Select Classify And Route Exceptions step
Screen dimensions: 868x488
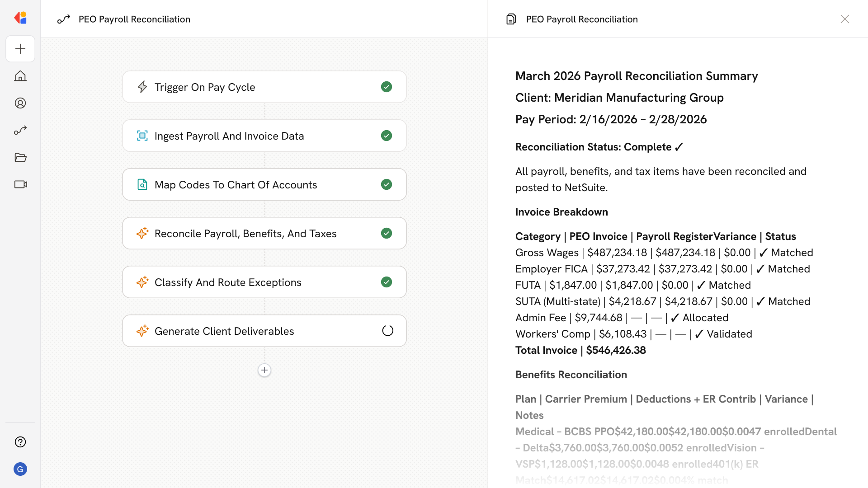pyautogui.click(x=228, y=282)
